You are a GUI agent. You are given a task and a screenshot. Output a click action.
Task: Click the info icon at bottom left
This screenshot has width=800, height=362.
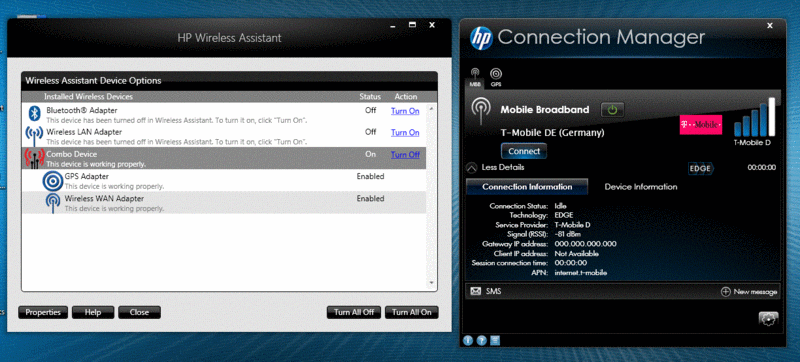pyautogui.click(x=468, y=341)
